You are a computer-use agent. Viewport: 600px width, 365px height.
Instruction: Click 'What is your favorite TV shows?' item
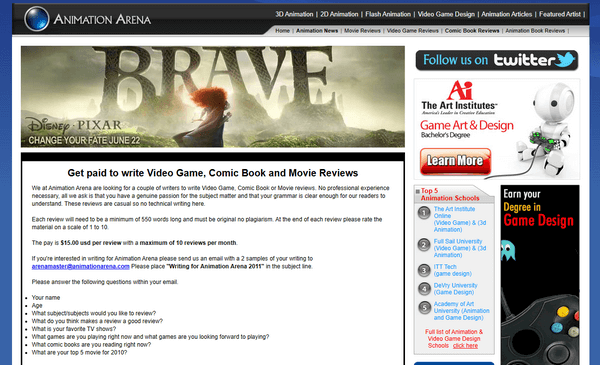click(x=73, y=329)
